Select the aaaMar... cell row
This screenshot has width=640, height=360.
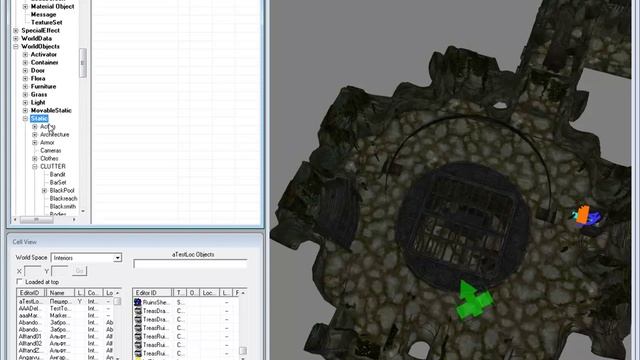tap(65, 316)
